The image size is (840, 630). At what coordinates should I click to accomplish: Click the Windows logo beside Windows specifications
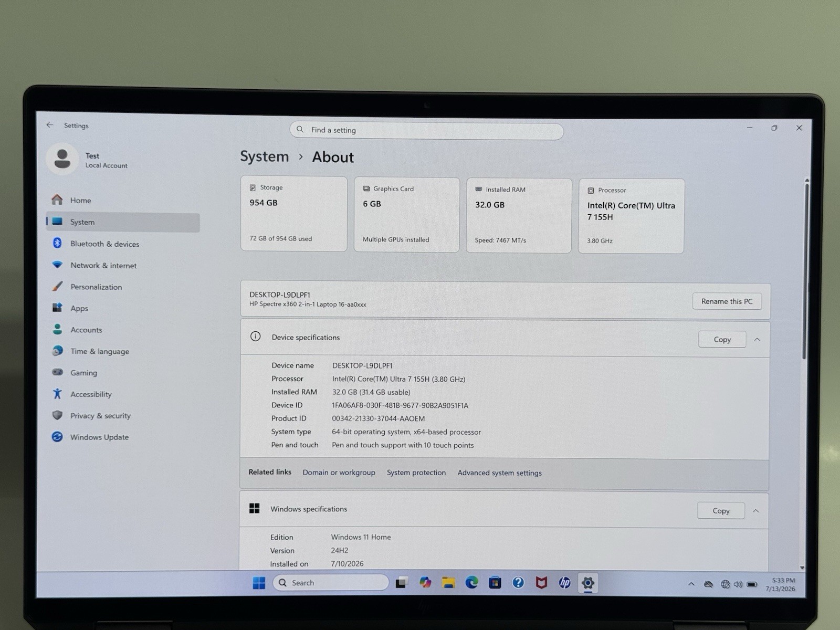pos(255,508)
